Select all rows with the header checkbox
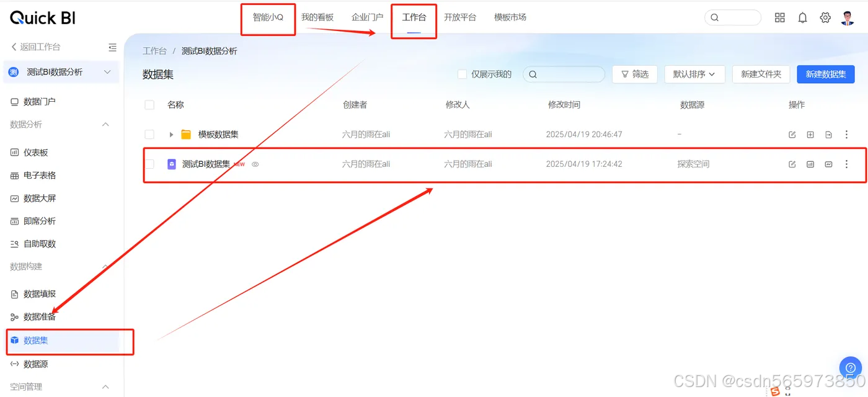Screen dimensions: 868x397 [149, 104]
